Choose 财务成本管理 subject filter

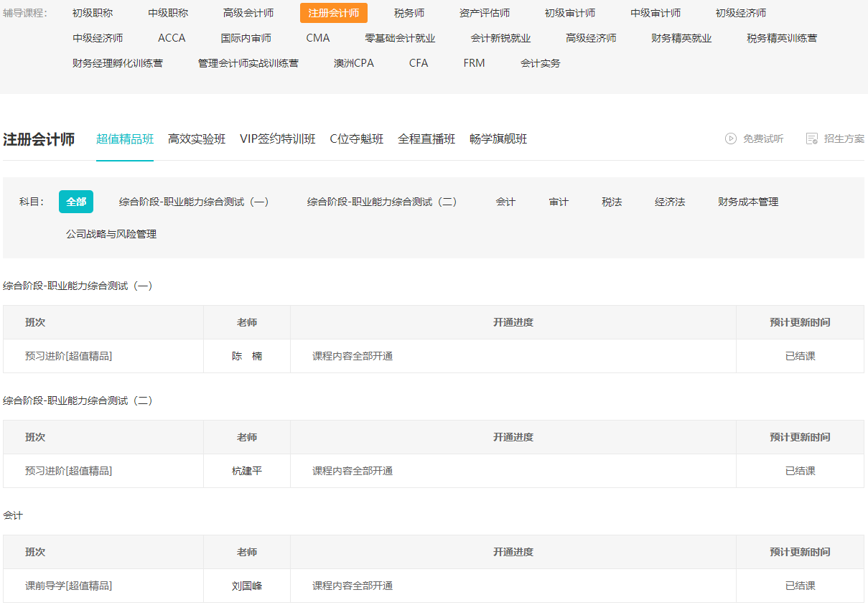tap(747, 202)
